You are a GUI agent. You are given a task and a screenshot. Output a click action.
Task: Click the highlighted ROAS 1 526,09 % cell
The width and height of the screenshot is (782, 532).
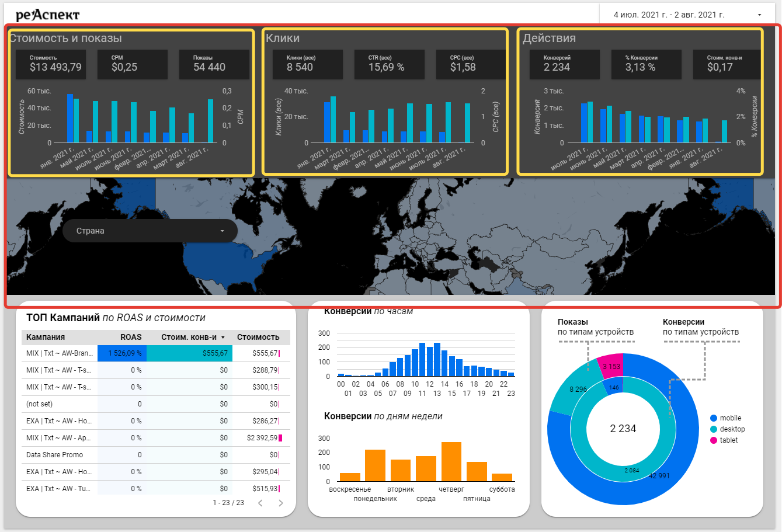(x=122, y=353)
